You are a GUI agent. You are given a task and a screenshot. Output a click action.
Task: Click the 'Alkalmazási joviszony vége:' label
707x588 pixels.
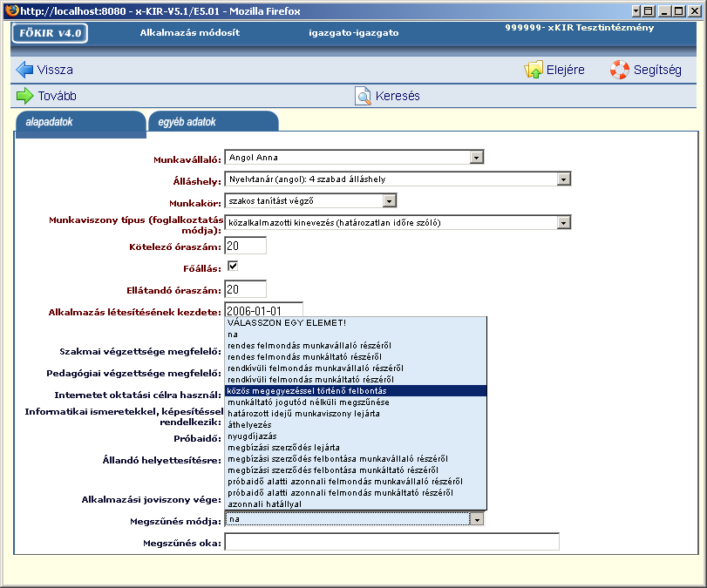click(x=152, y=500)
